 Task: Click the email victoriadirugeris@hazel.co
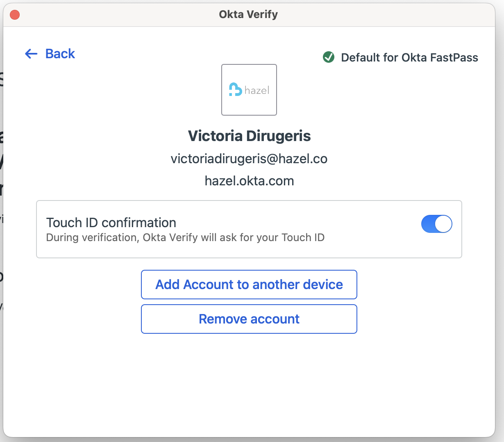[249, 159]
